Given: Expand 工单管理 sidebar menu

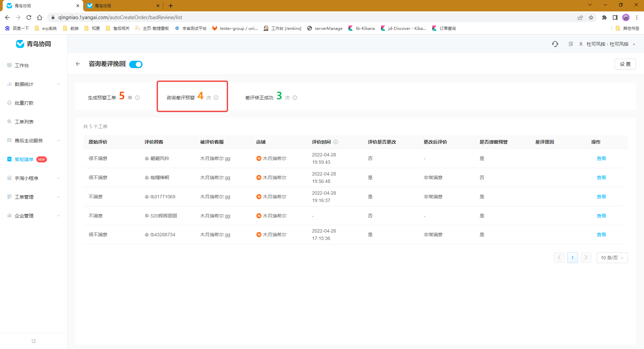Looking at the screenshot, I should tap(34, 197).
